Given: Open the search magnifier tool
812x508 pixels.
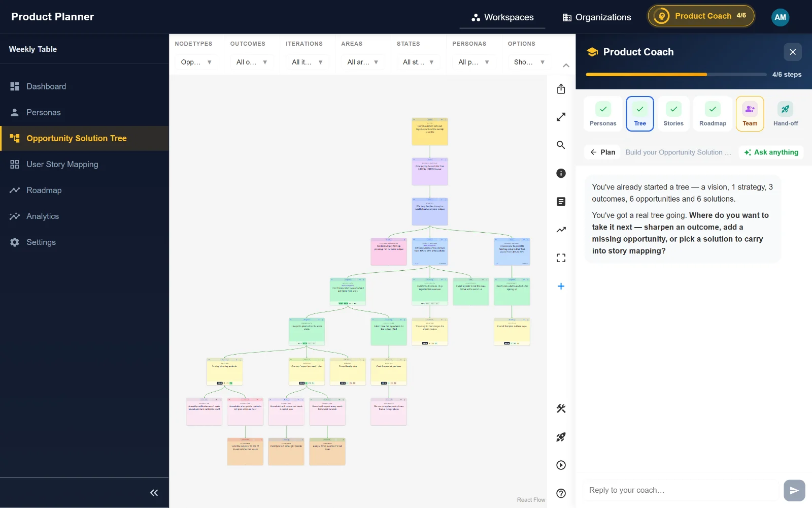Looking at the screenshot, I should pos(561,145).
